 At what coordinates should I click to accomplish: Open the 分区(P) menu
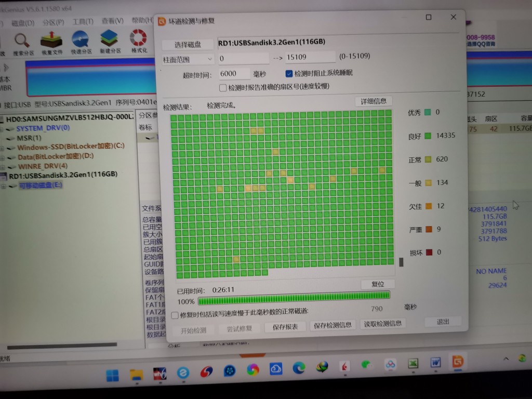coord(52,22)
